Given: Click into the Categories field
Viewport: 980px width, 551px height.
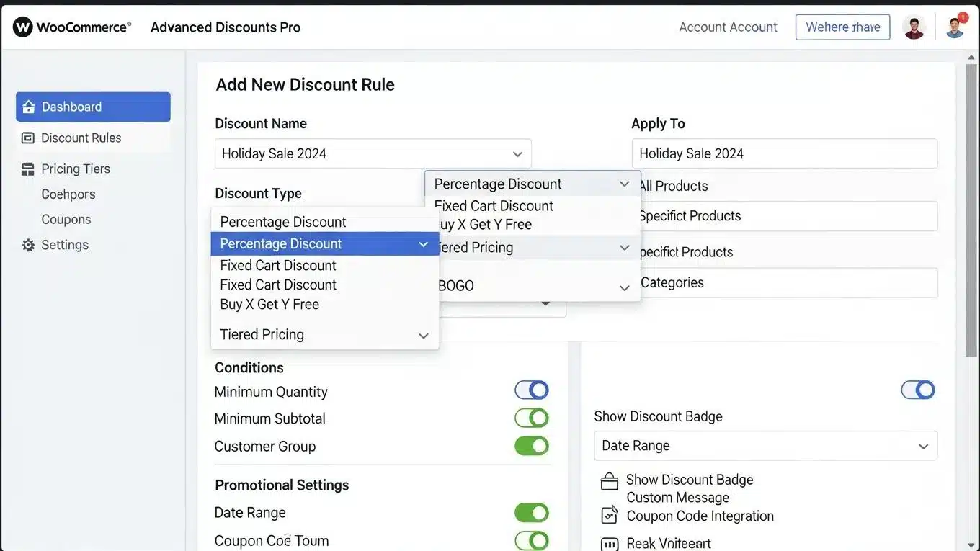Looking at the screenshot, I should pos(788,282).
